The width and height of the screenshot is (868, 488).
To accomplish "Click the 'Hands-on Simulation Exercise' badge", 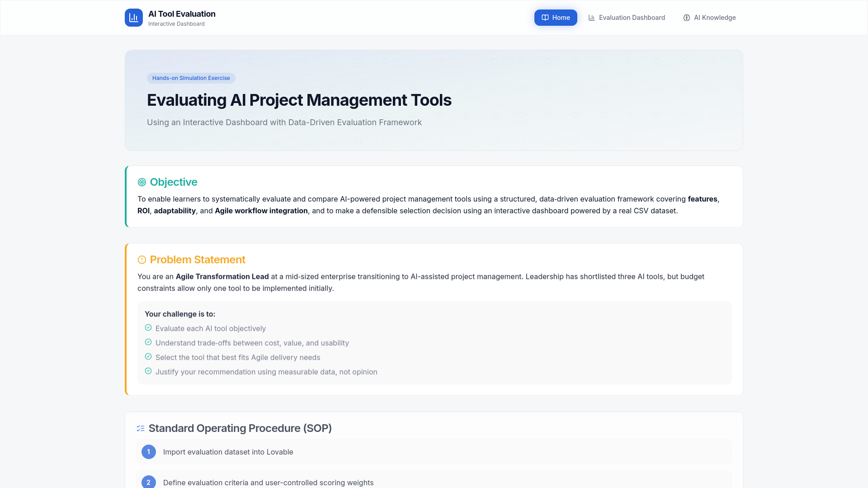I will pos(191,78).
